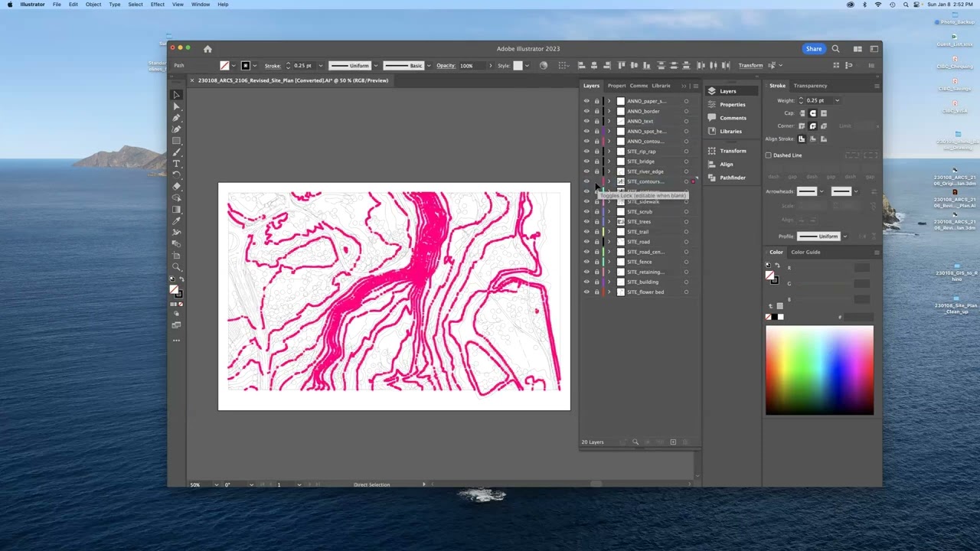Select the Rotate tool
The width and height of the screenshot is (980, 551).
pyautogui.click(x=176, y=175)
